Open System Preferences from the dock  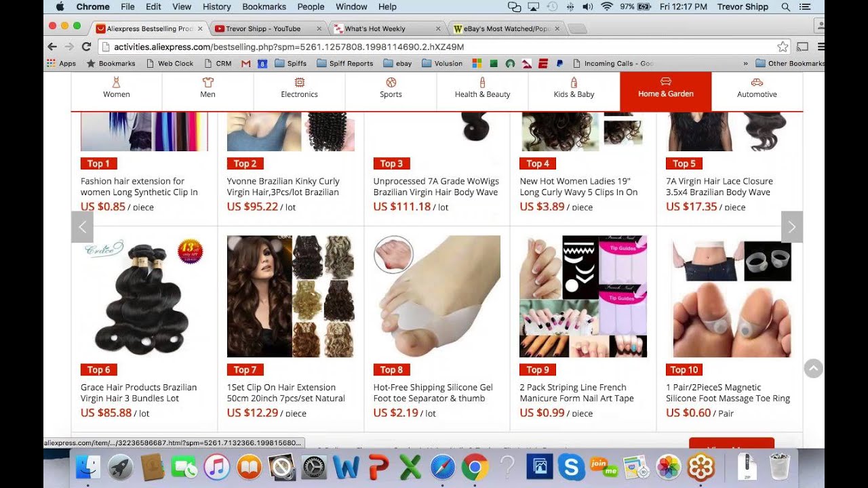pos(314,467)
